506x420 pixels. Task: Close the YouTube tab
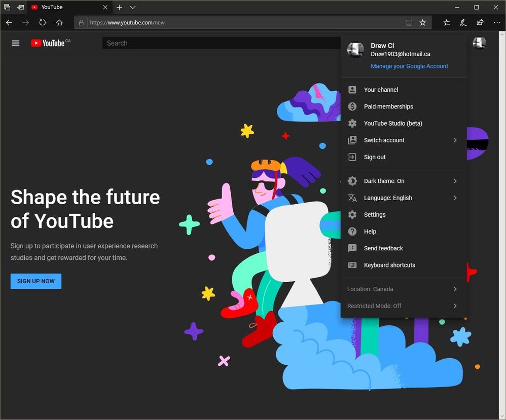(105, 7)
